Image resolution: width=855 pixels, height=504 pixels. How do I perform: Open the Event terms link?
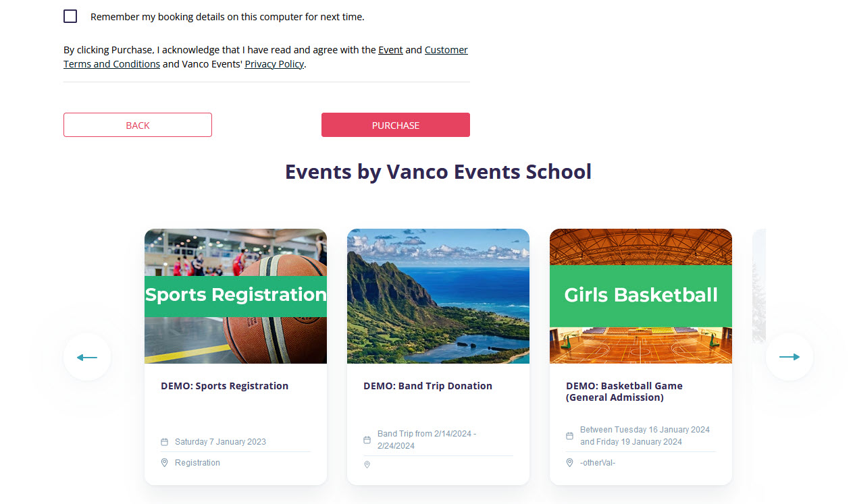390,50
